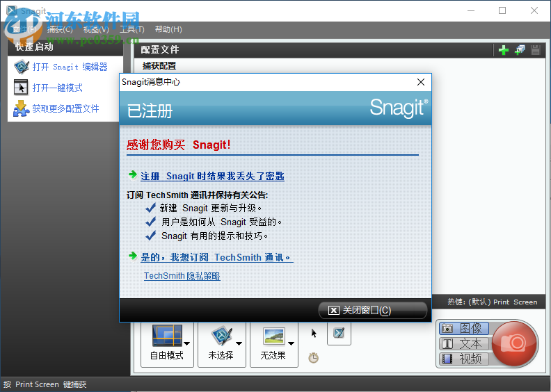Select the 视频 video capture mode

(463, 359)
